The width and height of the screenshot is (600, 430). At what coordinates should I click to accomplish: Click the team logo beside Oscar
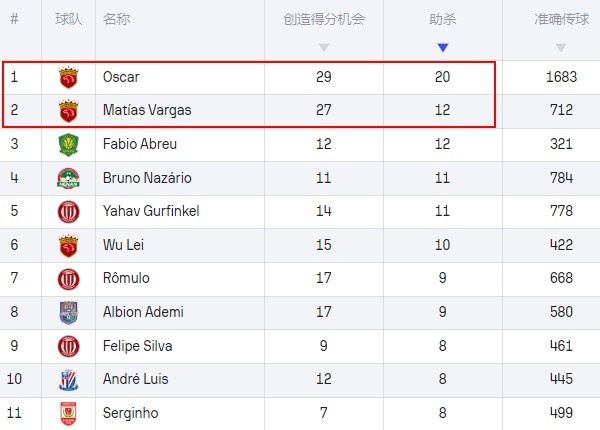pyautogui.click(x=68, y=77)
